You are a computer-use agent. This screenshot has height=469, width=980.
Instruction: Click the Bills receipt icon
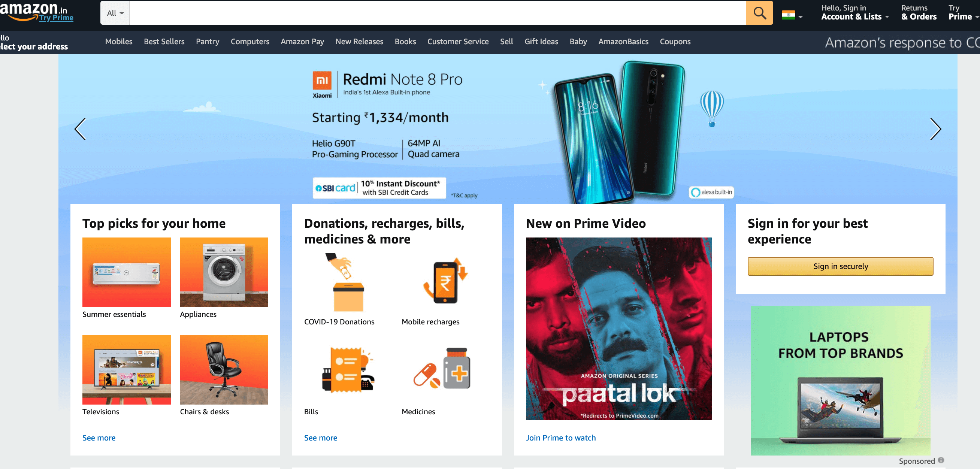coord(348,370)
